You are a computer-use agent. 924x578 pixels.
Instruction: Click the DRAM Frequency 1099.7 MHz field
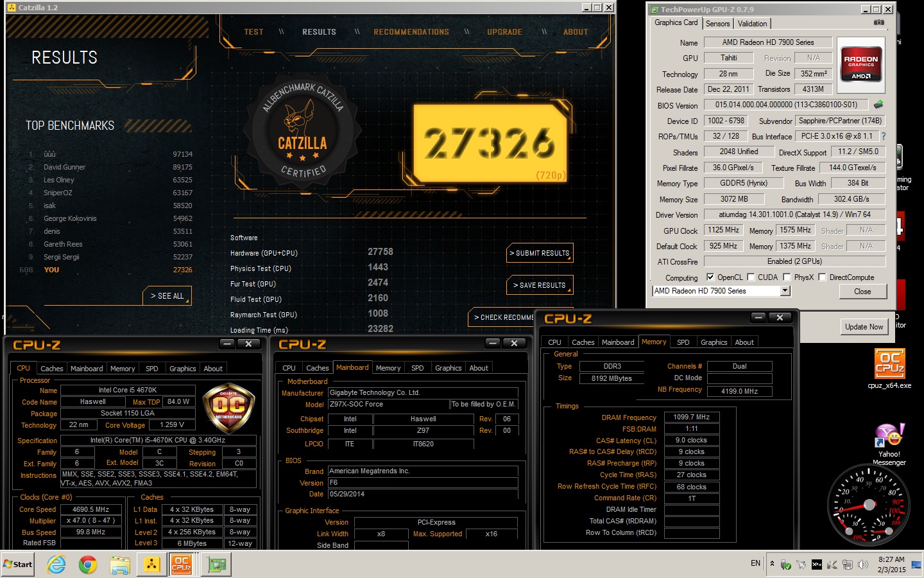(691, 417)
